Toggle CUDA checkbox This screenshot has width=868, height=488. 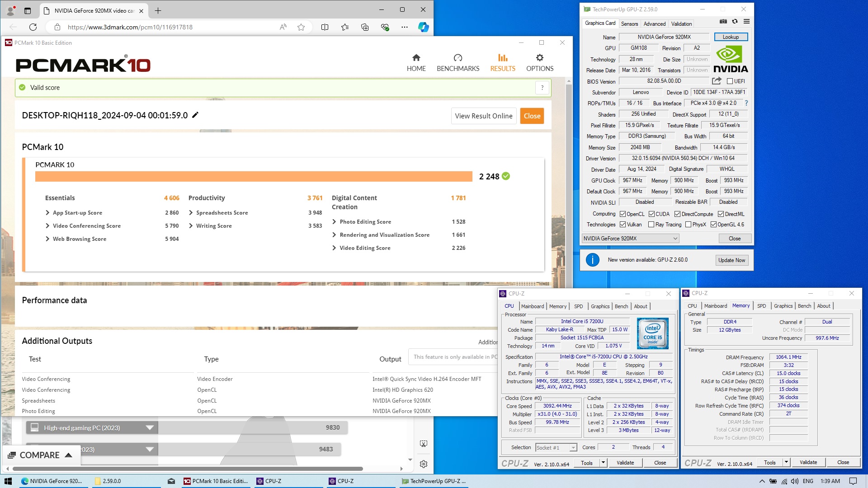click(651, 214)
